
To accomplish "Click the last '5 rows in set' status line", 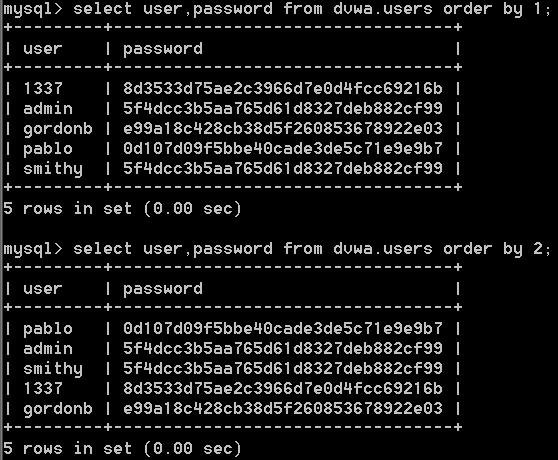I will [122, 448].
